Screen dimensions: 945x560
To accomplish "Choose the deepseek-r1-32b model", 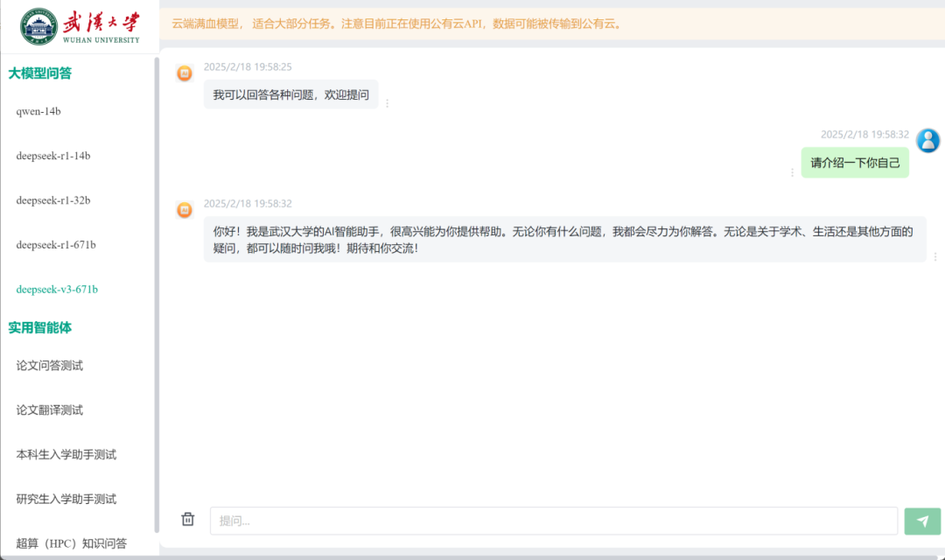I will pos(53,200).
